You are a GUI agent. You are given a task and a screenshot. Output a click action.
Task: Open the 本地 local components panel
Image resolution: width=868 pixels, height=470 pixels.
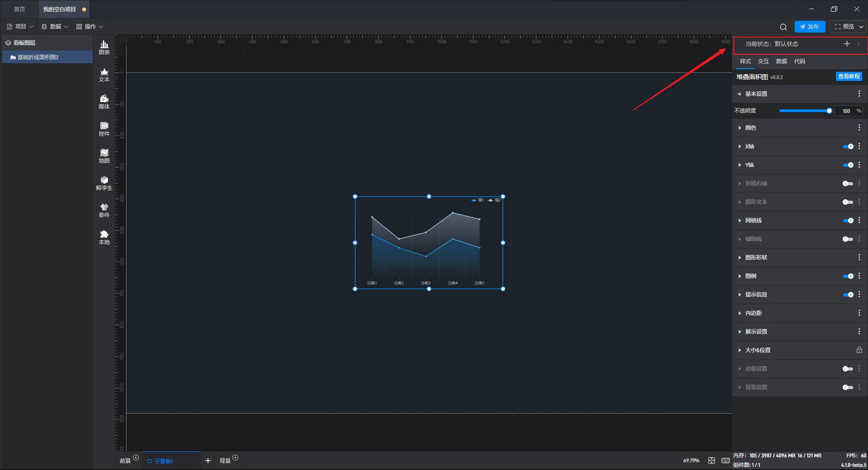[104, 237]
